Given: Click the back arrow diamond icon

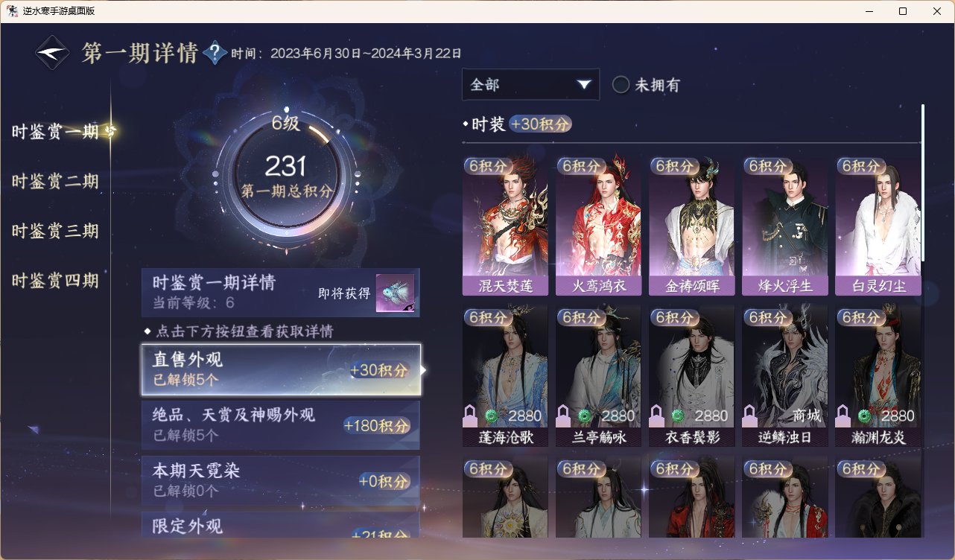Looking at the screenshot, I should pos(53,53).
